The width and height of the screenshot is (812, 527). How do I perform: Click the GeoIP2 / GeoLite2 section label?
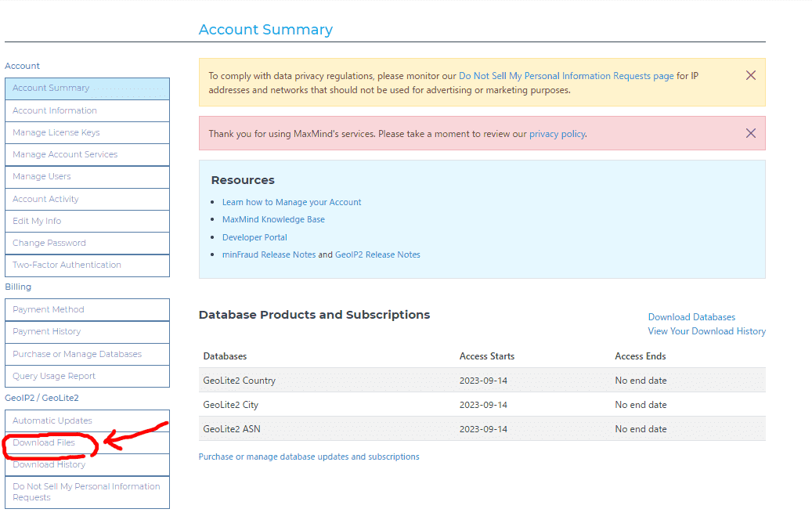tap(42, 398)
